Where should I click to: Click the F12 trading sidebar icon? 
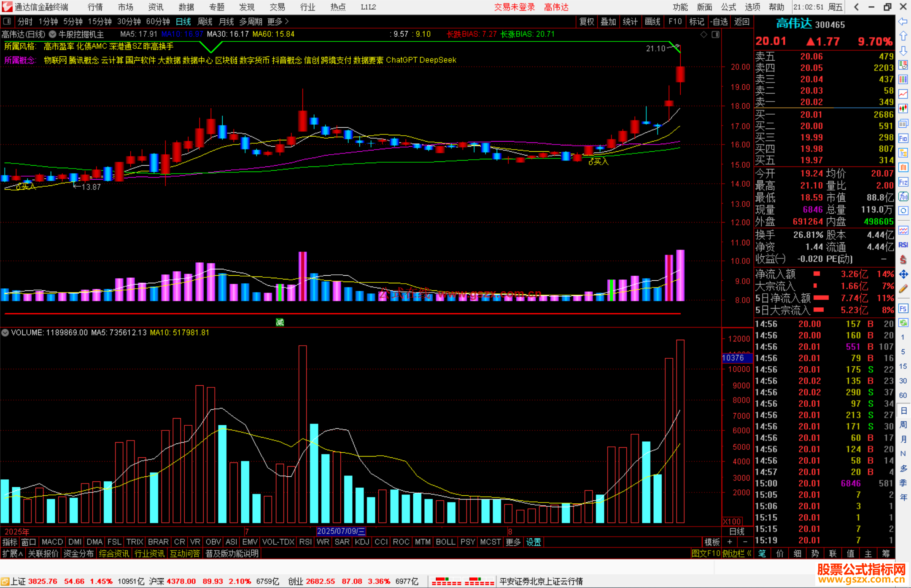(903, 182)
